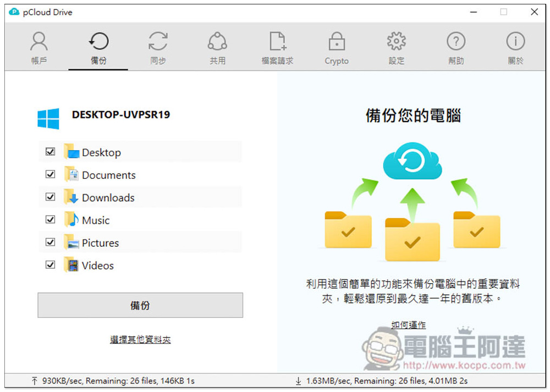
Task: Minimize the pCloud Drive window
Action: [474, 12]
